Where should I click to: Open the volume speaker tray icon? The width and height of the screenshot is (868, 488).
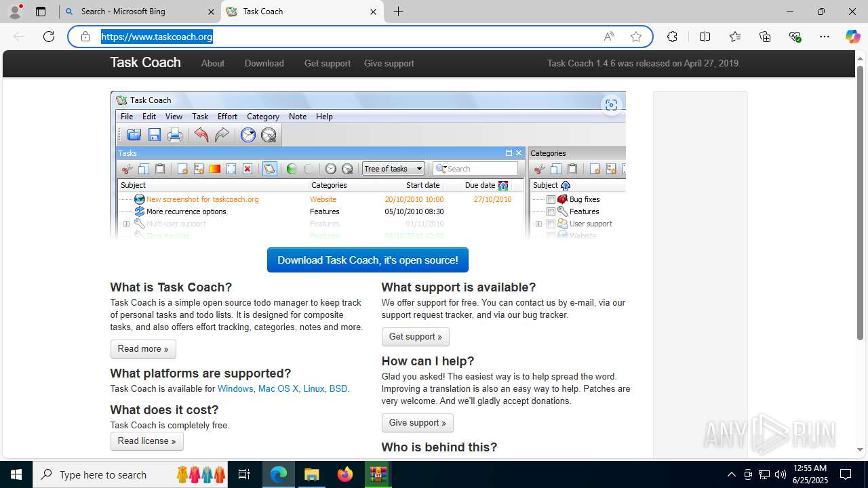[x=781, y=474]
